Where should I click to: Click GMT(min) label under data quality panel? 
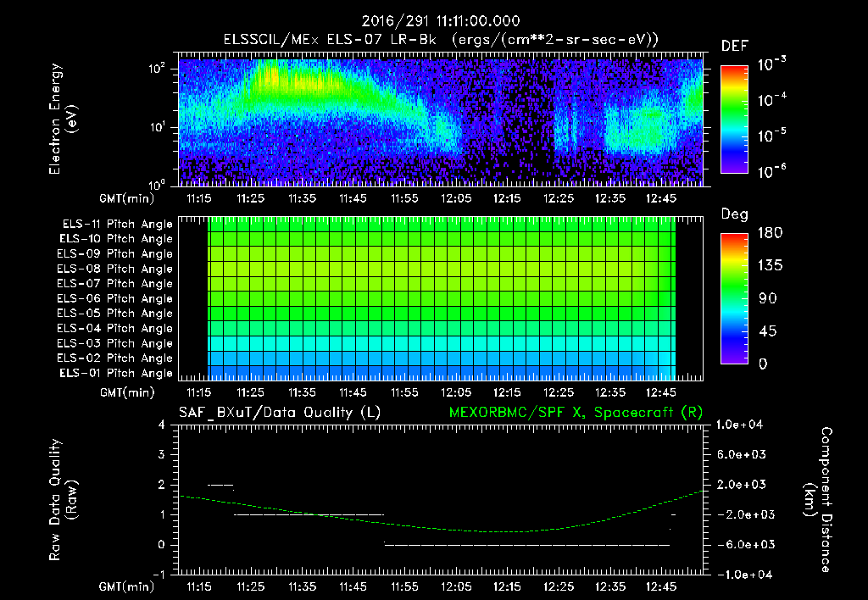(127, 586)
